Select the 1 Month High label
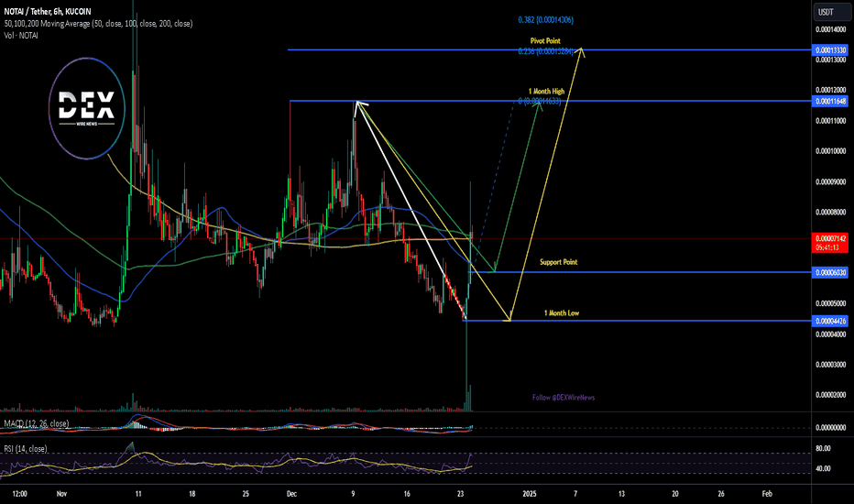This screenshot has height=504, width=854. click(x=546, y=92)
